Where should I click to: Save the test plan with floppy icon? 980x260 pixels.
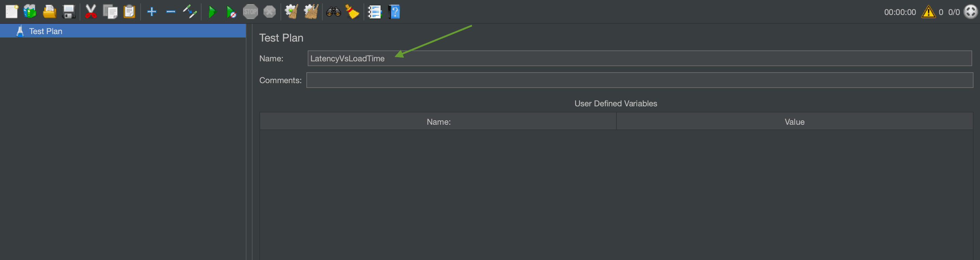click(69, 12)
